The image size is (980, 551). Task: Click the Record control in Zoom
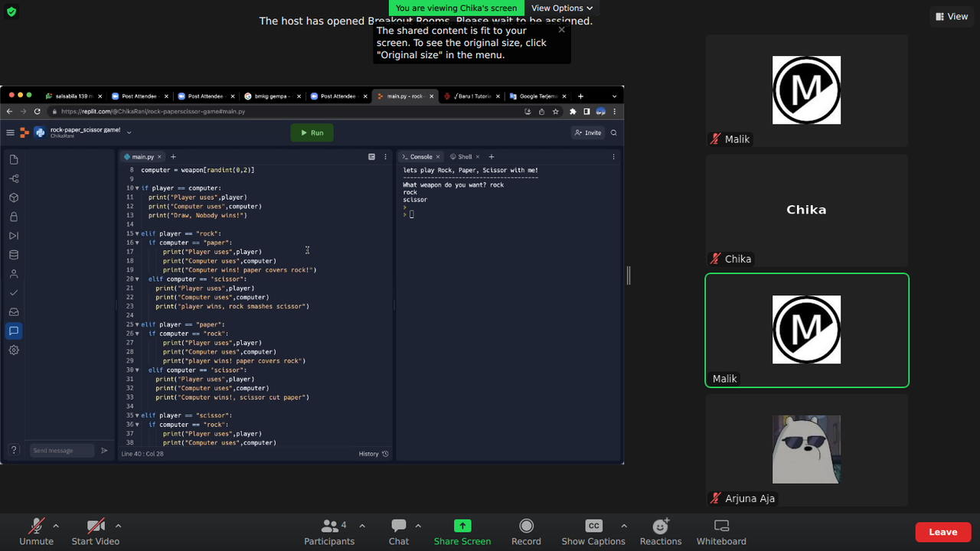(x=526, y=532)
